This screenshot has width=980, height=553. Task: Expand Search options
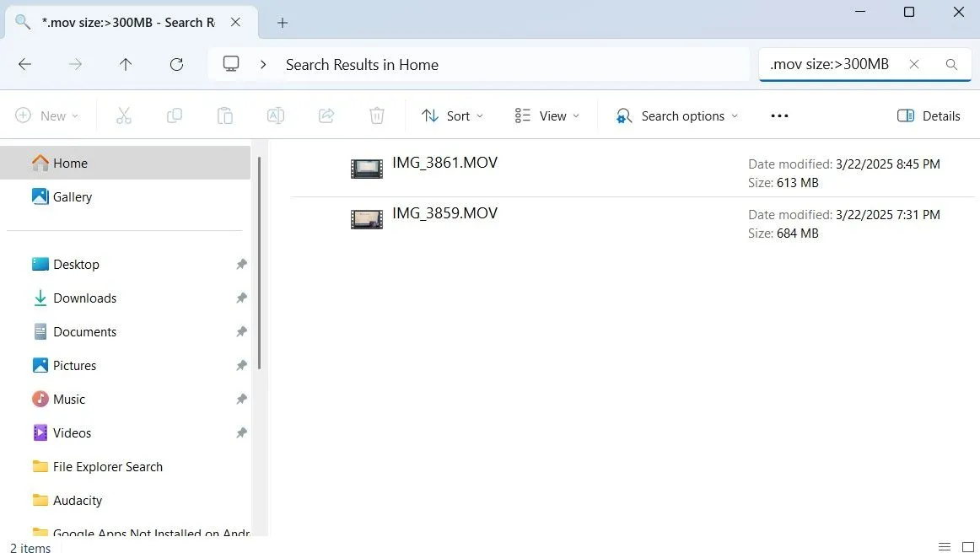coord(676,115)
